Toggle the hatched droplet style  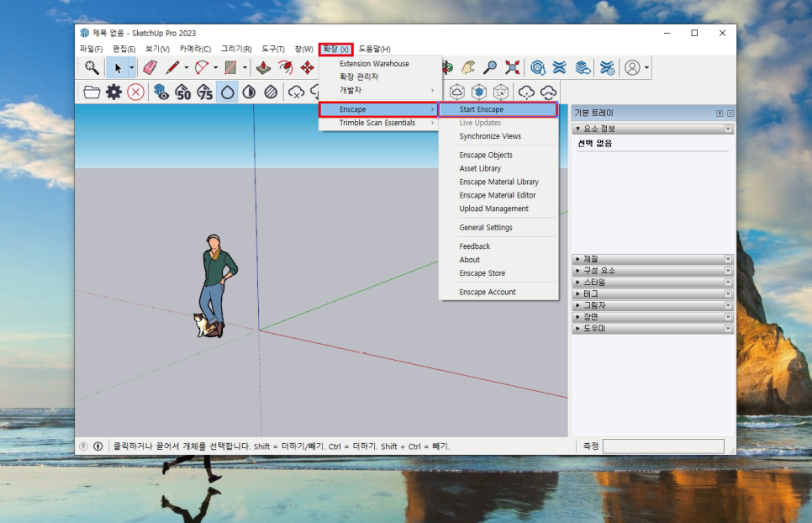(271, 92)
